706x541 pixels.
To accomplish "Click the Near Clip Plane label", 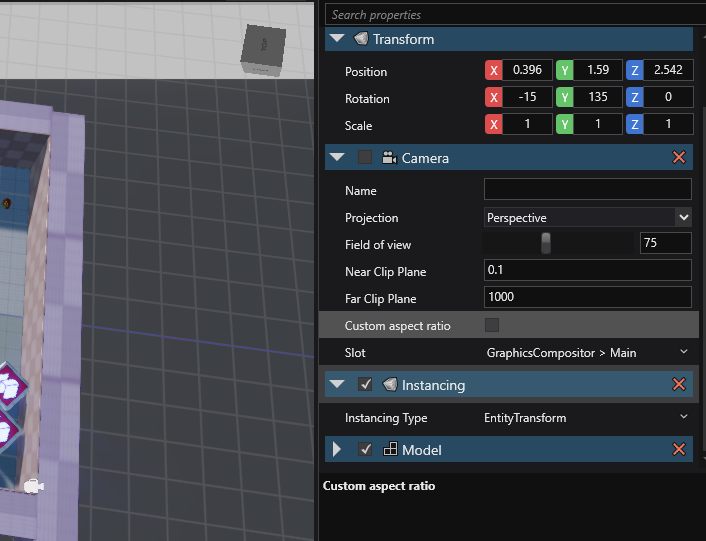I will click(385, 272).
